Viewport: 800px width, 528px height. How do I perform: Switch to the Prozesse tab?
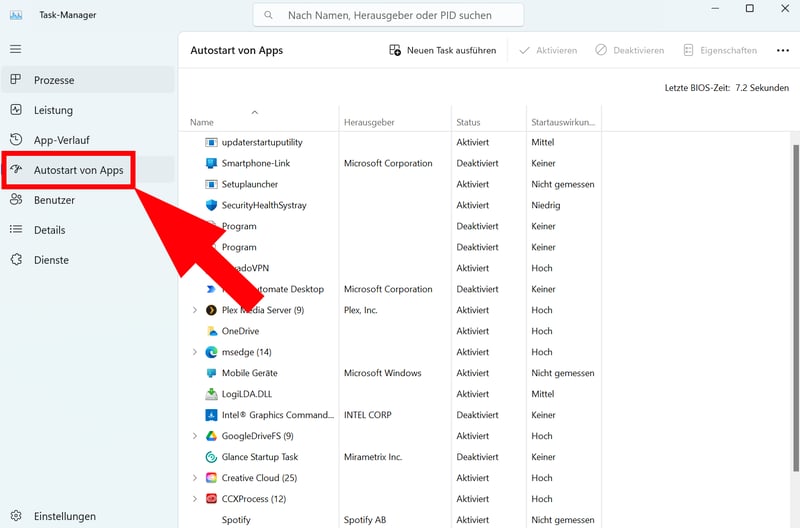pos(54,80)
